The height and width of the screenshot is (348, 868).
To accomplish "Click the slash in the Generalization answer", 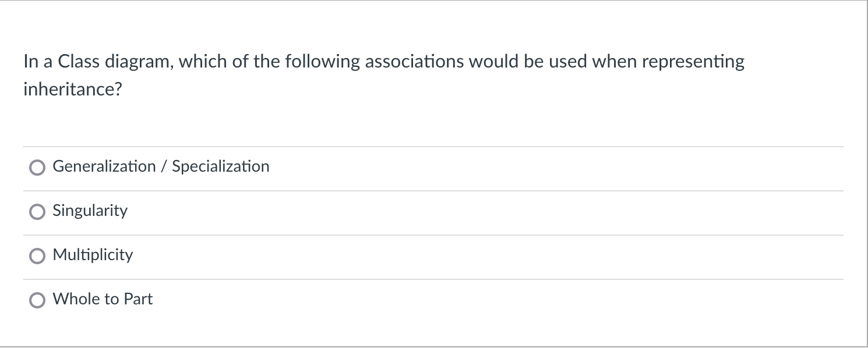I will (164, 166).
